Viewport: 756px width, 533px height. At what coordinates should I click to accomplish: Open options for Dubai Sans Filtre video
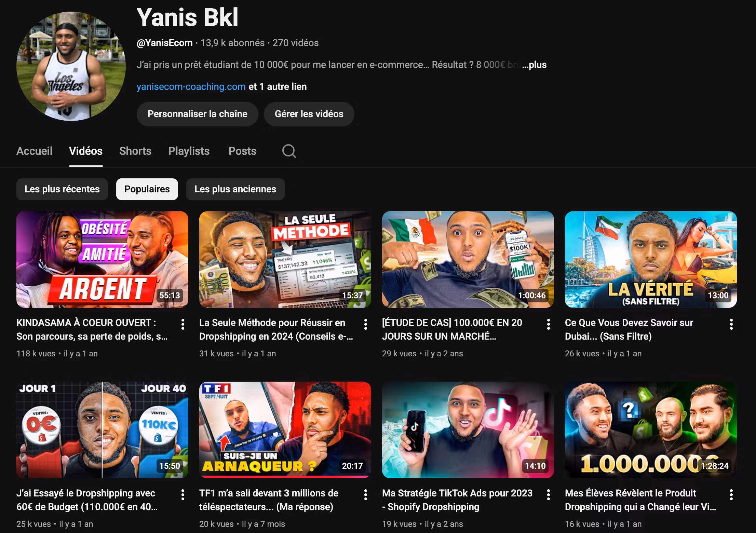point(731,324)
